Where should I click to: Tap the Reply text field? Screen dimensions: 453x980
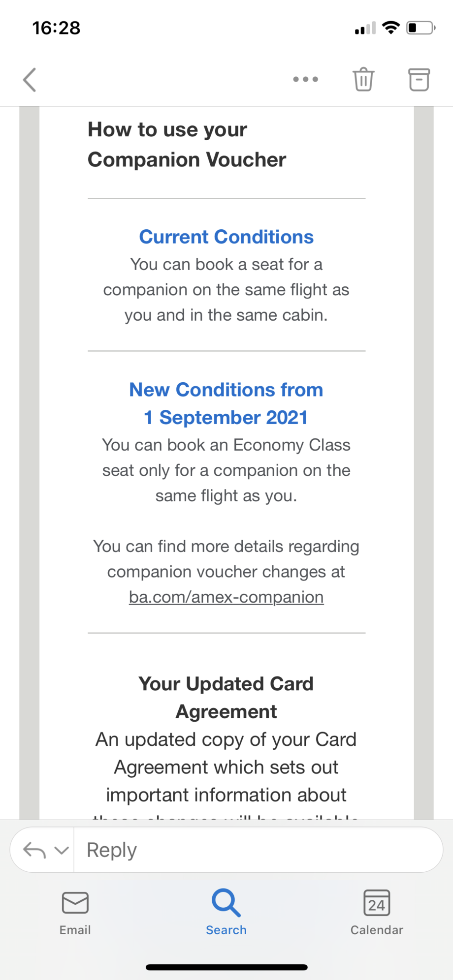pos(256,850)
